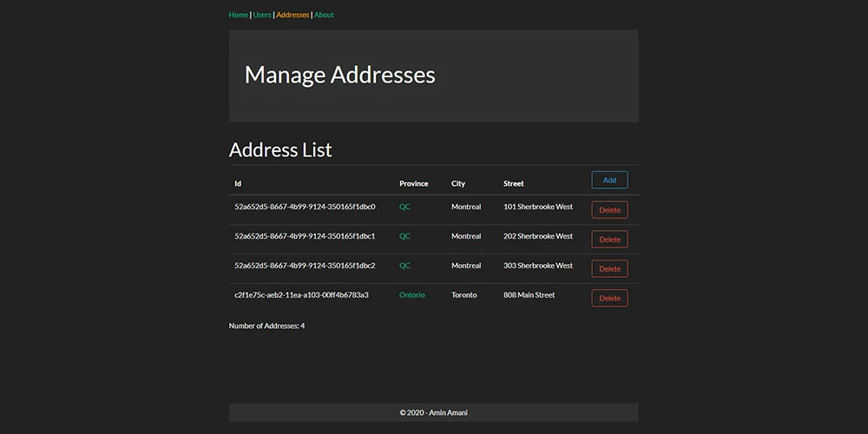Click Montreal in the 101 Sherbrooke West row
Screen dimensions: 868x434
(466, 207)
